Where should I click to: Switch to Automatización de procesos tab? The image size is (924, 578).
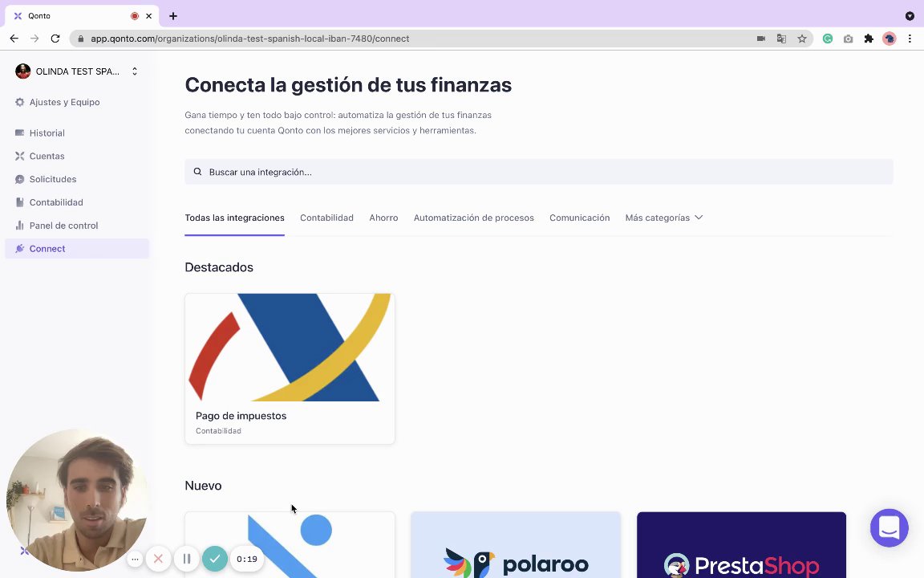[x=474, y=218]
